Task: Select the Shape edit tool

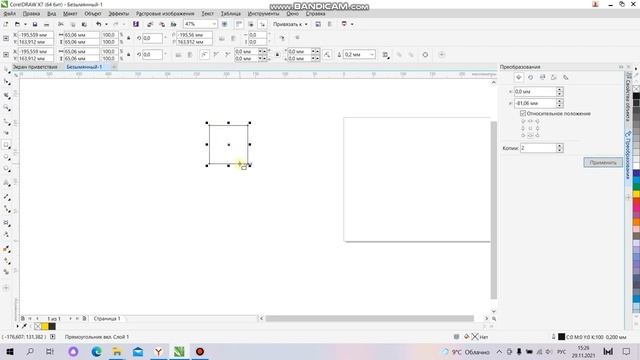Action: 7,82
